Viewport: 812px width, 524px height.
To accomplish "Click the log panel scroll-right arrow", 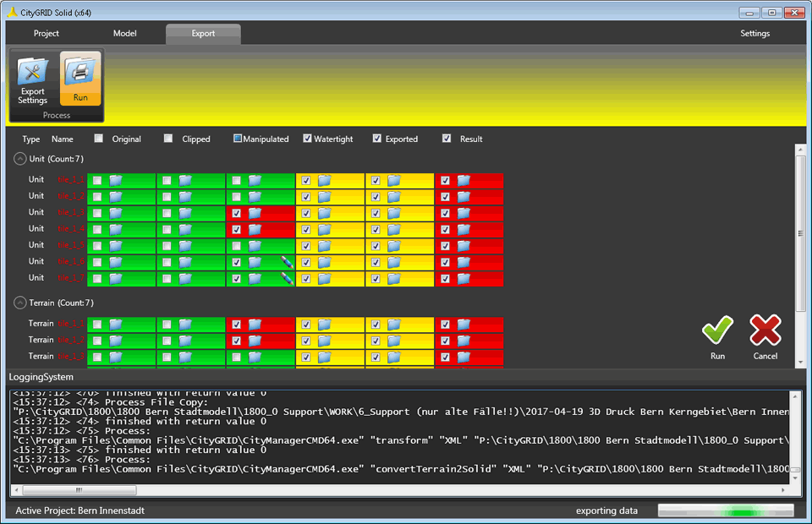I will pyautogui.click(x=782, y=489).
